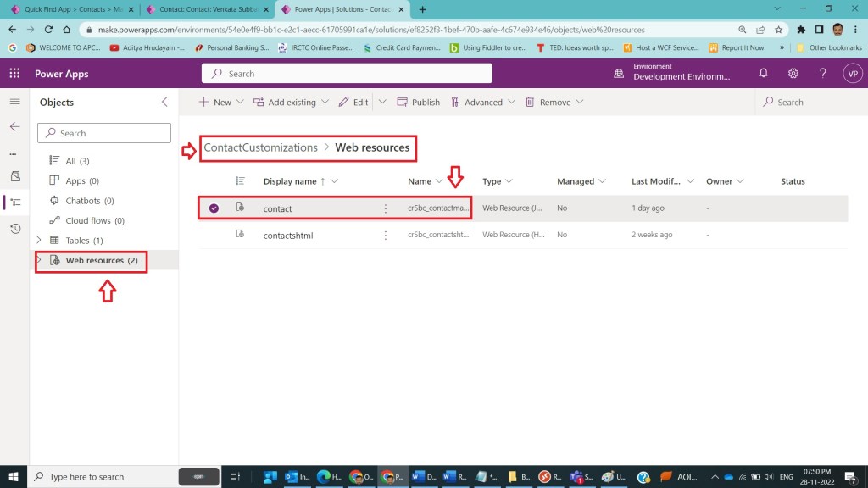Collapse the Objects panel with chevron

pos(164,102)
